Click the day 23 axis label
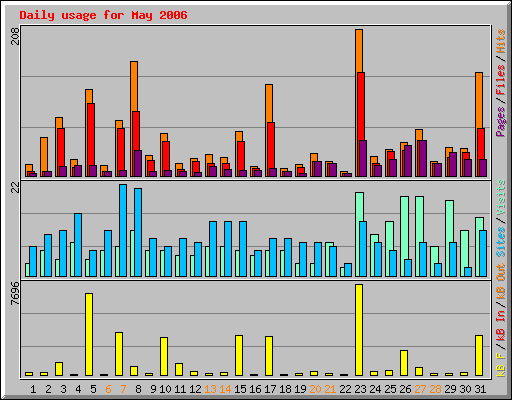Image resolution: width=512 pixels, height=400 pixels. 360,389
